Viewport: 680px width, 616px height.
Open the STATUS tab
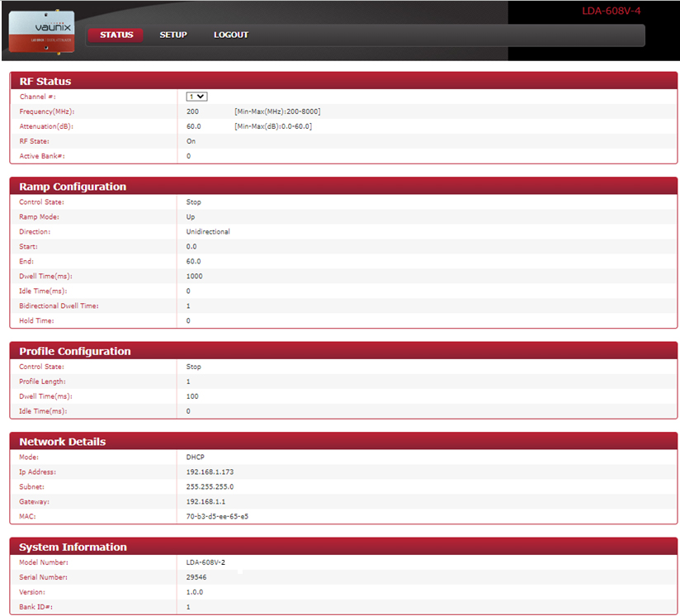tap(116, 35)
